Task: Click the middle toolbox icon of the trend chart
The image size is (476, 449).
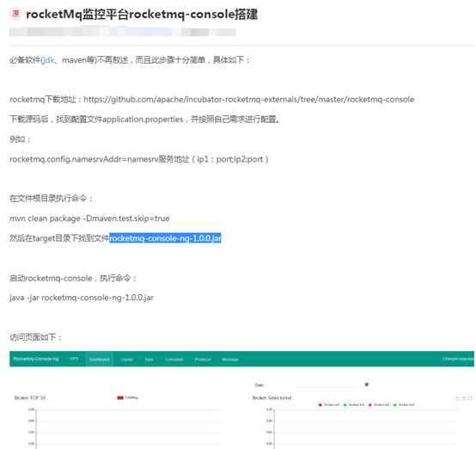Action: [464, 398]
